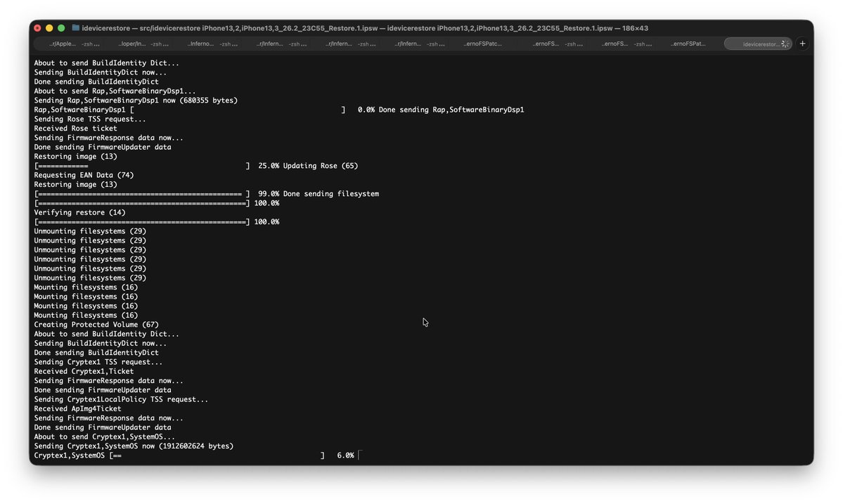Switch to the '..ernoFSPatc...' tab
Image resolution: width=843 pixels, height=504 pixels.
pos(482,44)
